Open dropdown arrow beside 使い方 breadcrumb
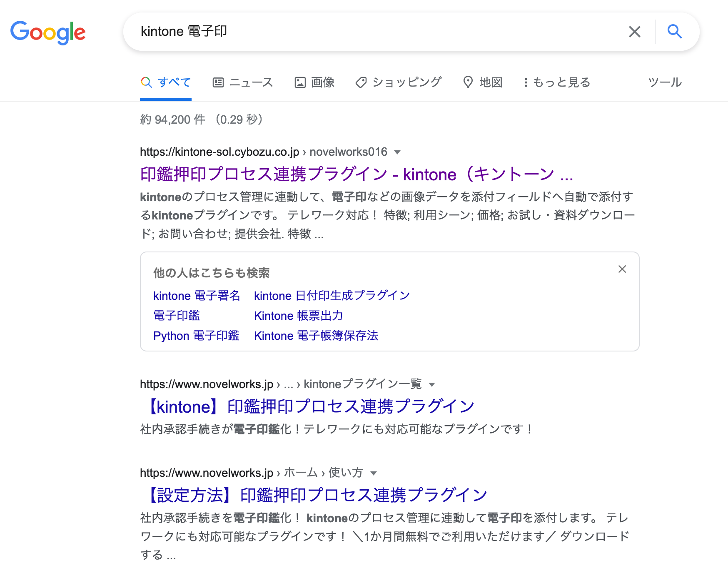Viewport: 728px width, 568px height. 374,473
